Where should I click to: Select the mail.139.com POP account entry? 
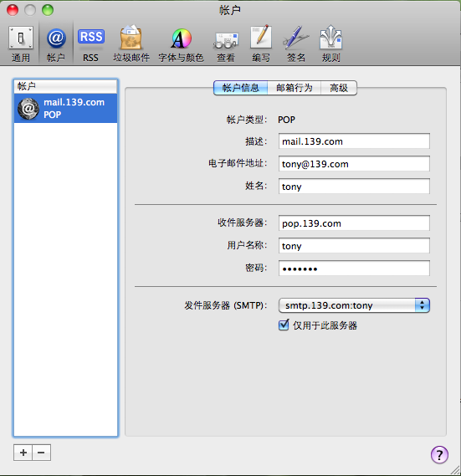[65, 109]
